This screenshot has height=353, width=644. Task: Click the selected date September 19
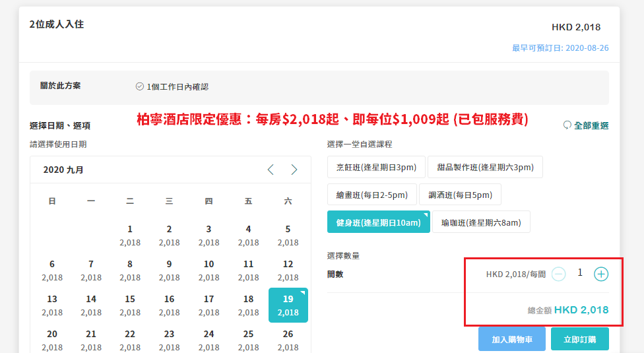[288, 305]
